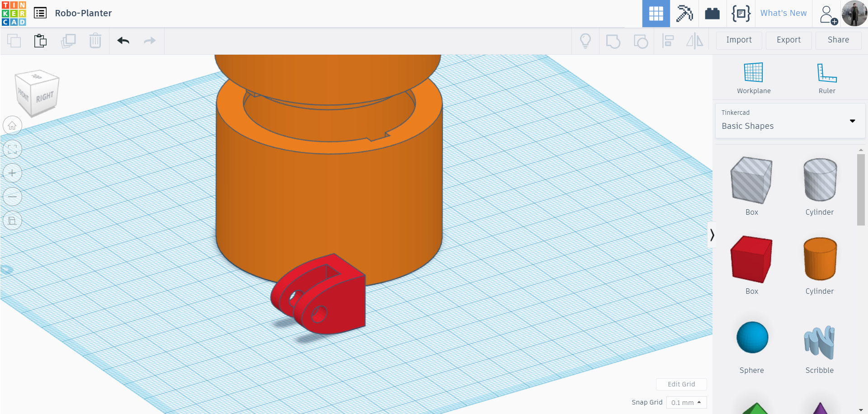Click the Share button
The height and width of the screenshot is (414, 868).
click(x=839, y=40)
